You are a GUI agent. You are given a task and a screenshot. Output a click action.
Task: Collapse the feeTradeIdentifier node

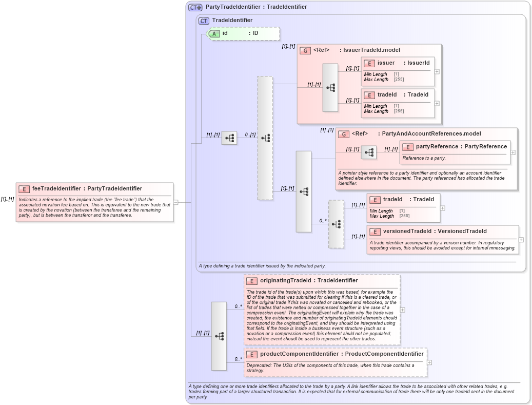(x=176, y=202)
